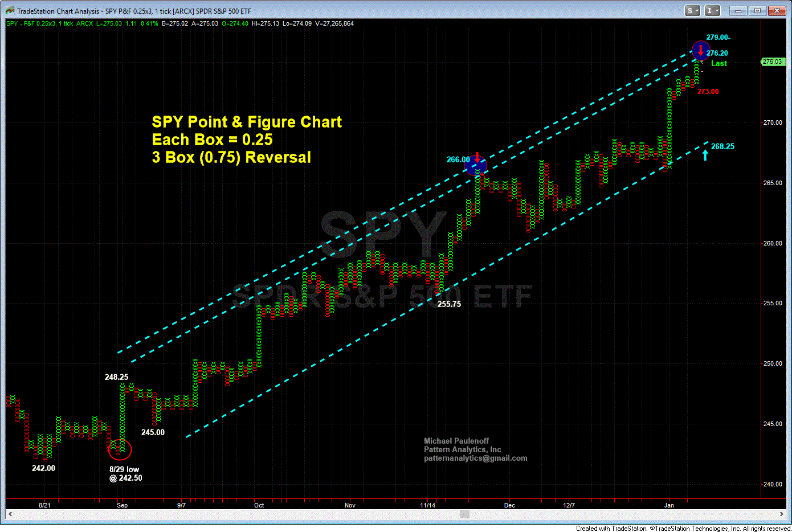Click the Dec date axis label
The image size is (792, 532).
[509, 505]
